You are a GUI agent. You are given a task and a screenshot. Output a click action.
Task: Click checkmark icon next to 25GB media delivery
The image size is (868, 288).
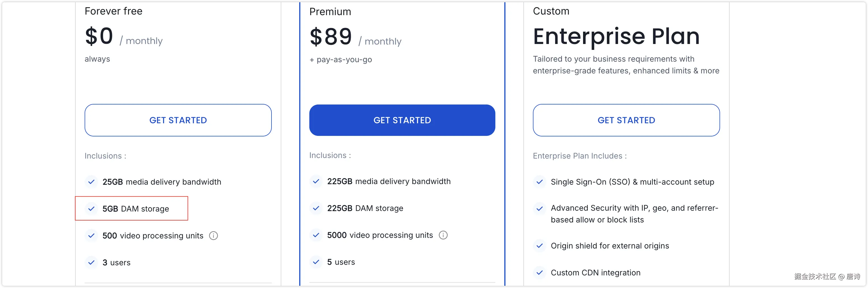pos(91,182)
